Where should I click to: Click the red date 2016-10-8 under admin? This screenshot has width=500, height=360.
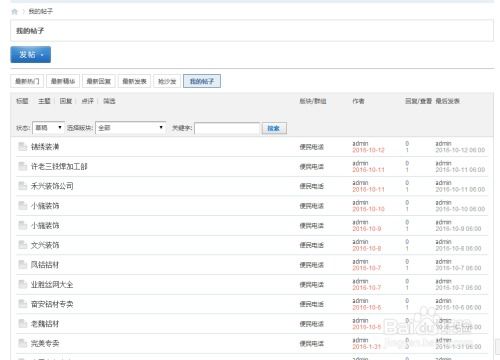point(367,248)
